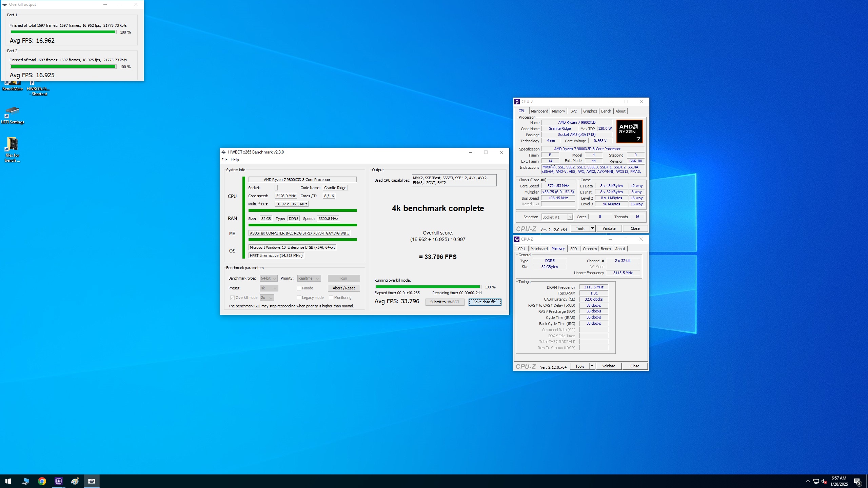868x488 pixels.
Task: Open the notification center icon
Action: pos(857,481)
